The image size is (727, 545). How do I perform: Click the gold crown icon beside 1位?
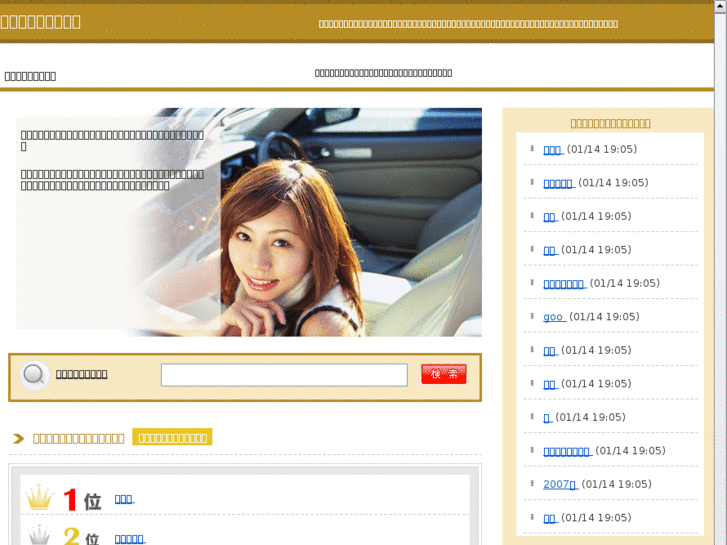pos(39,498)
